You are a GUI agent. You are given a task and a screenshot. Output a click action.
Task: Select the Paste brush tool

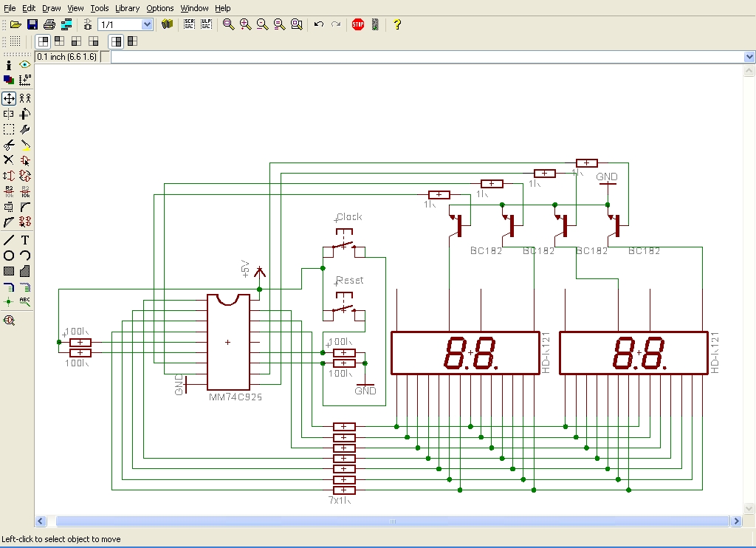coord(25,145)
